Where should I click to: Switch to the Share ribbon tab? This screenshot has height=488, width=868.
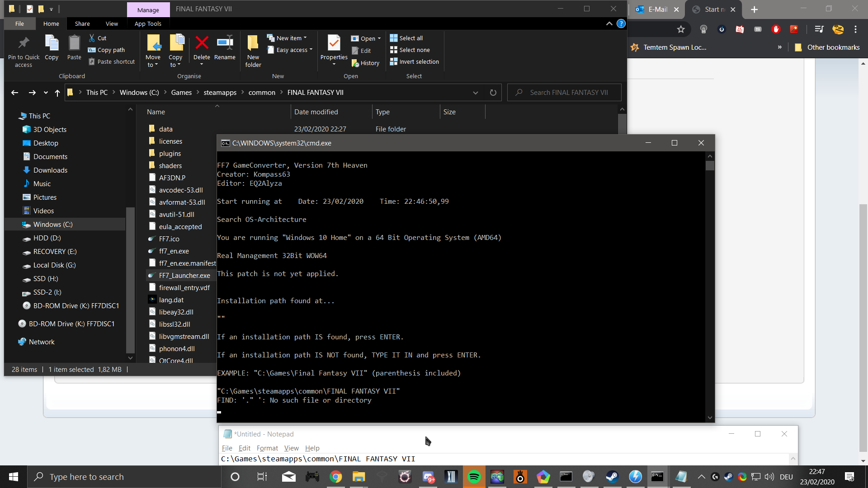tap(82, 23)
